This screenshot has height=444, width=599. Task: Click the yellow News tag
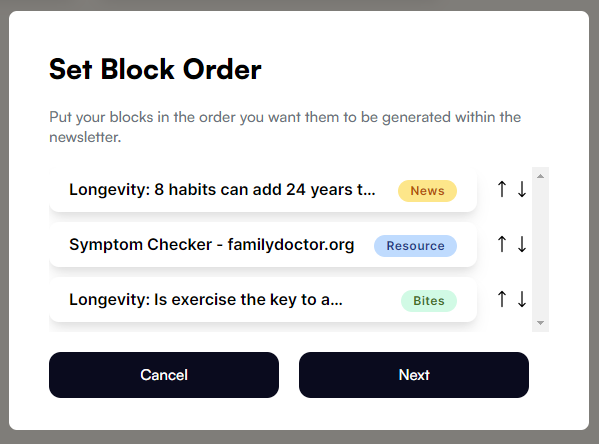427,191
